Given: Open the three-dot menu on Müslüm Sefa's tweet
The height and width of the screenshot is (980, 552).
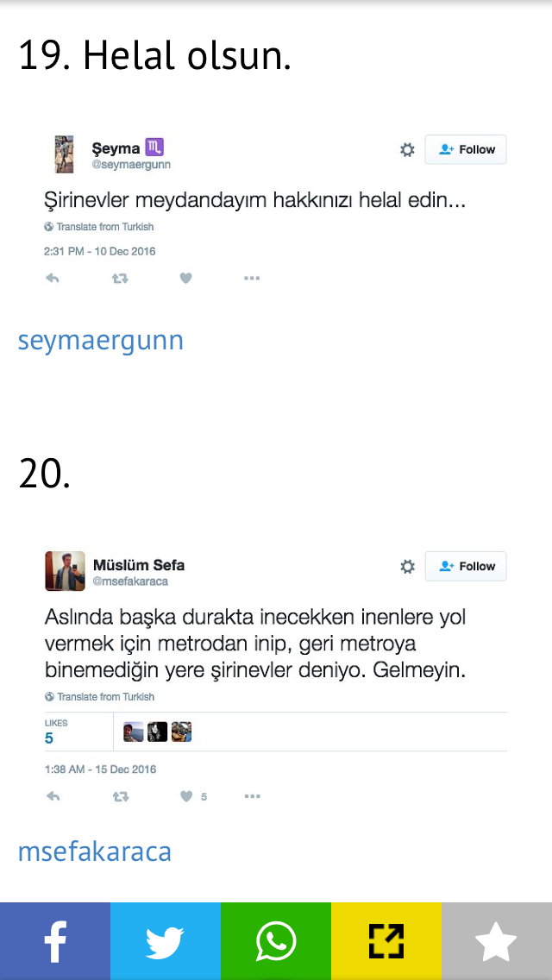Looking at the screenshot, I should [252, 796].
